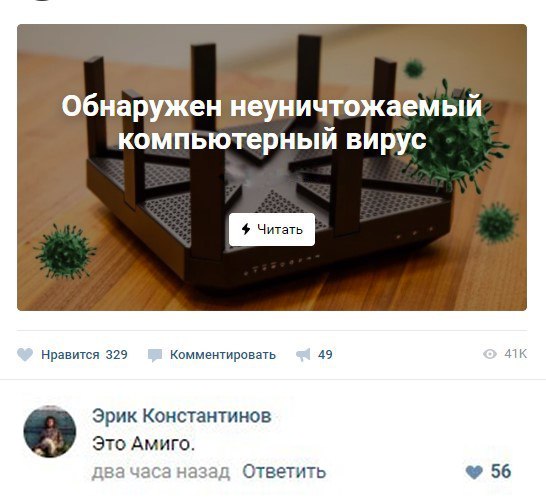Click the 329 likes counter

click(117, 355)
